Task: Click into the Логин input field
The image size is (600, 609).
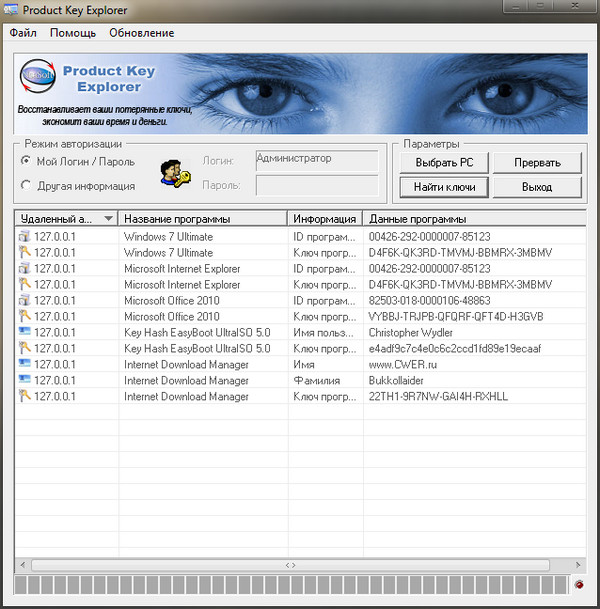Action: pyautogui.click(x=316, y=161)
